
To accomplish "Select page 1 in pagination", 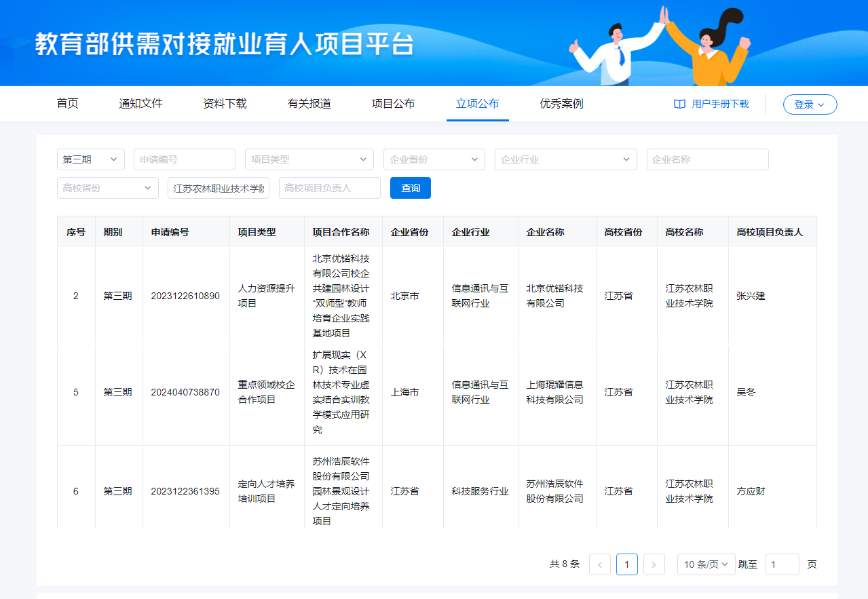I will (x=626, y=564).
